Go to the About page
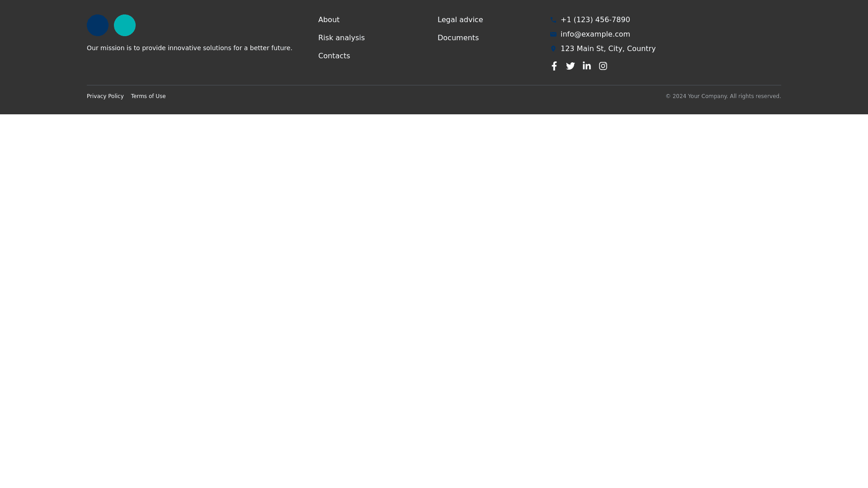 (x=329, y=20)
